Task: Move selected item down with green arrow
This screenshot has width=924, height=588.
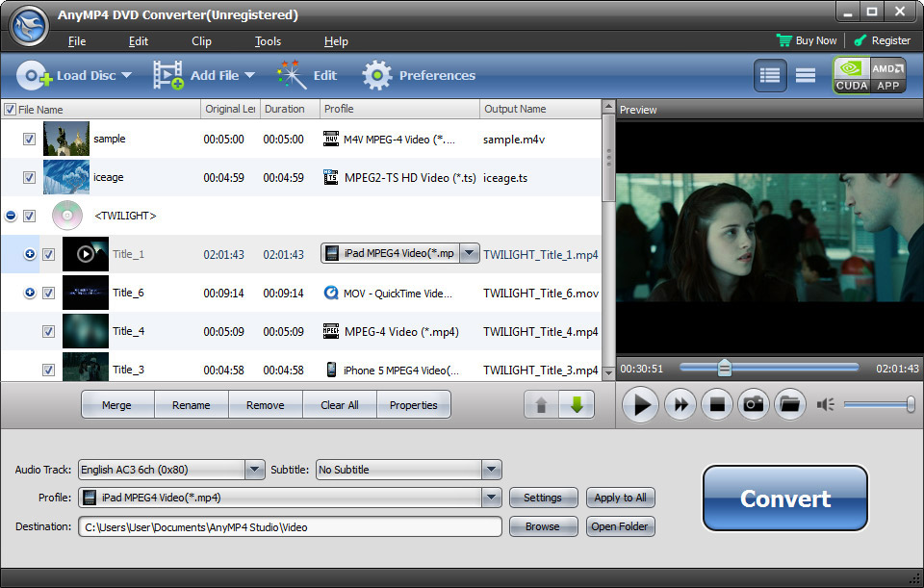Action: click(577, 405)
